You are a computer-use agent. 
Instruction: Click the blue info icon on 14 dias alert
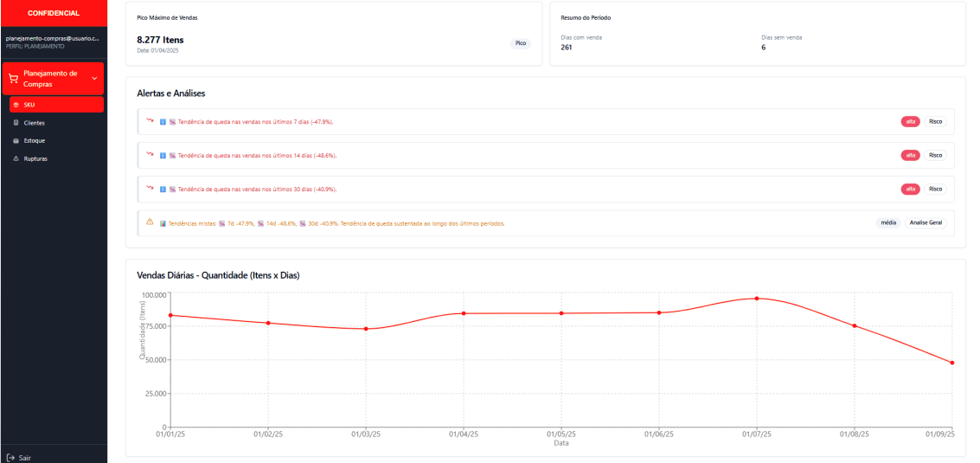click(x=163, y=156)
